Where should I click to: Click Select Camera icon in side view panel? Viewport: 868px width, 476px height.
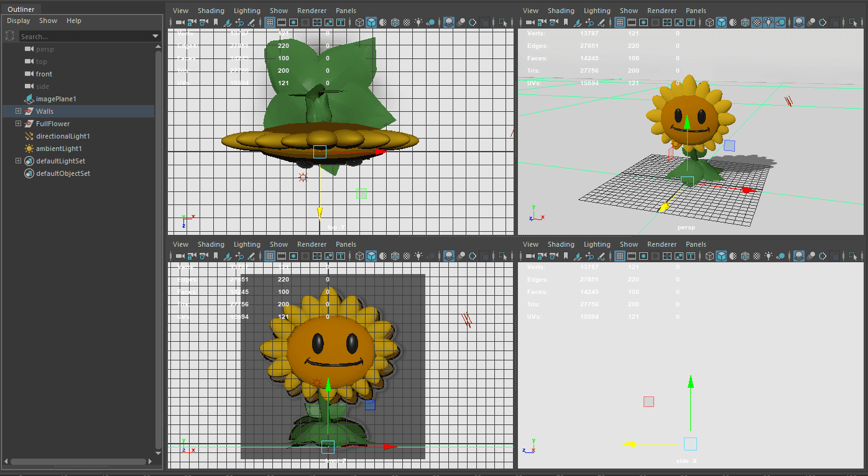pyautogui.click(x=530, y=255)
